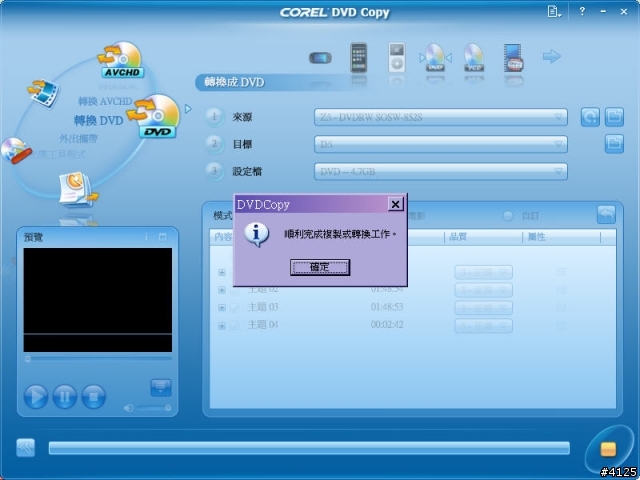Click the right arrow for more formats
The width and height of the screenshot is (640, 480).
pos(551,56)
